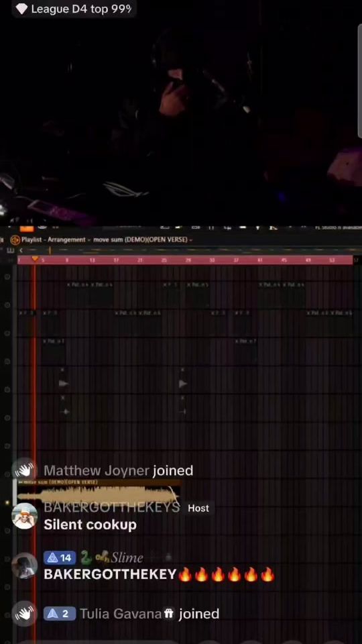
Task: Open Tulia Gavana's profile name
Action: 121,614
